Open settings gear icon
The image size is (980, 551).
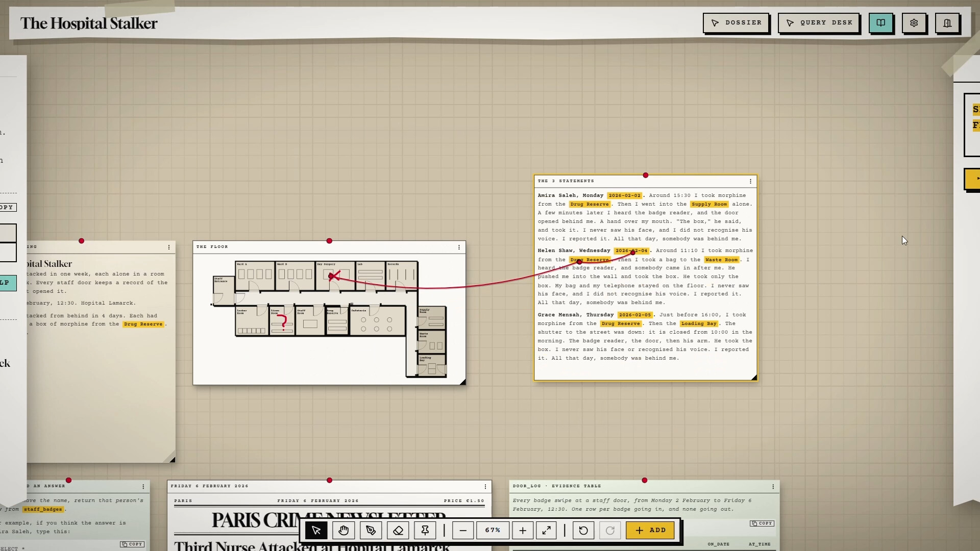coord(914,23)
